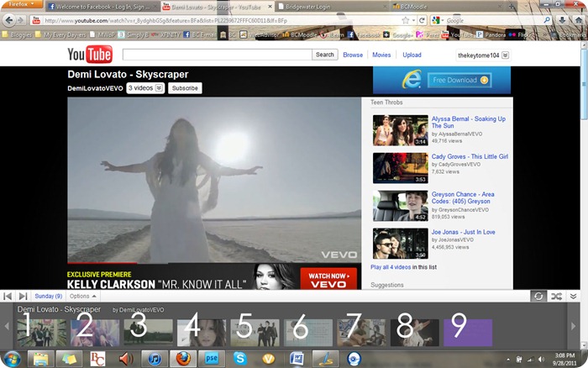The width and height of the screenshot is (588, 368).
Task: Expand the 3 videos dropdown
Action: pos(145,87)
